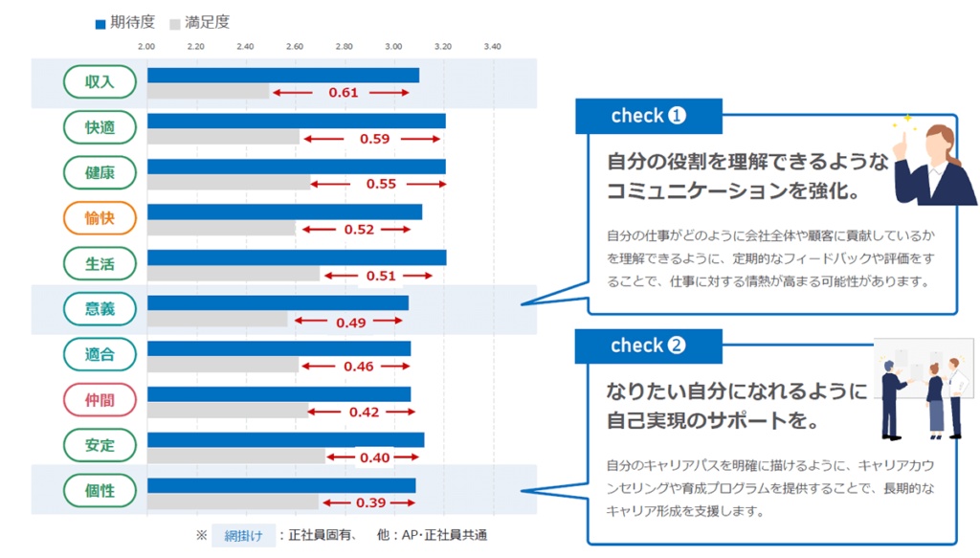Viewport: 980px width, 558px height.
Task: Click the gray 満足度 legend square
Action: point(174,23)
